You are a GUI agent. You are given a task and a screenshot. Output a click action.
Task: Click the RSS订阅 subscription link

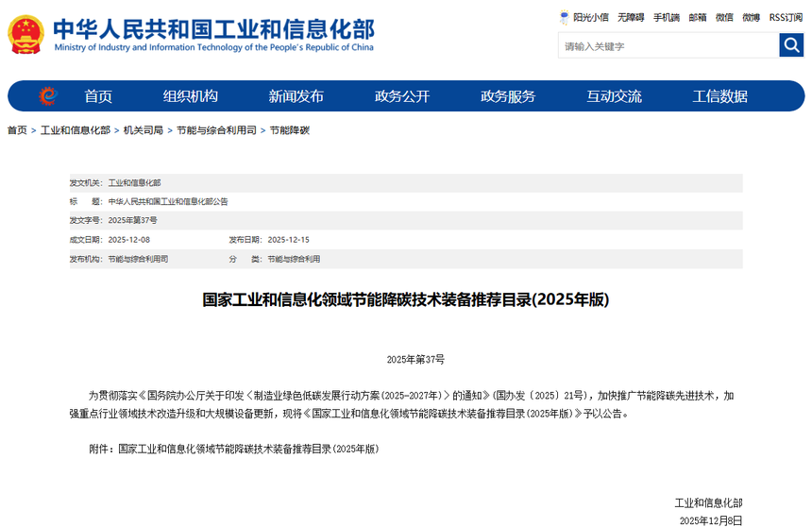[x=786, y=18]
